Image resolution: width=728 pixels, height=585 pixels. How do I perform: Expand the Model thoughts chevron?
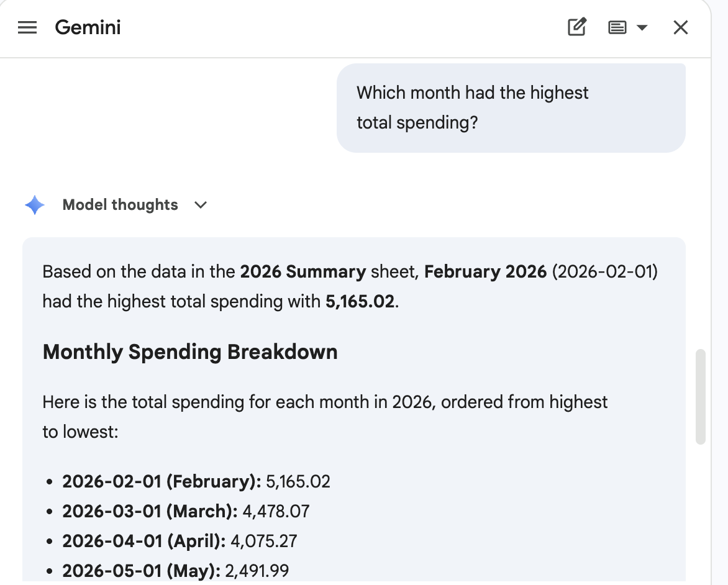[x=201, y=205]
